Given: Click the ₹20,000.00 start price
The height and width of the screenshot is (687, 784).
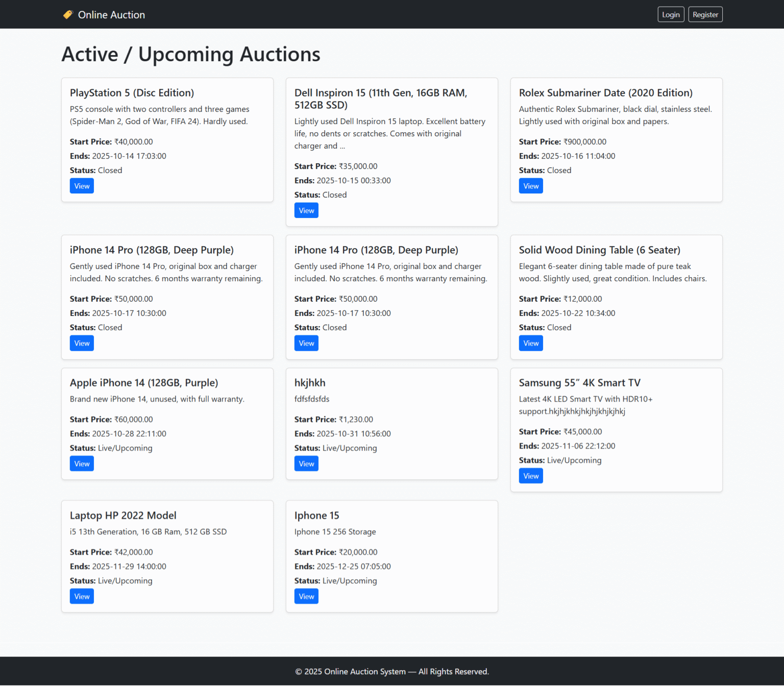Looking at the screenshot, I should [x=358, y=552].
